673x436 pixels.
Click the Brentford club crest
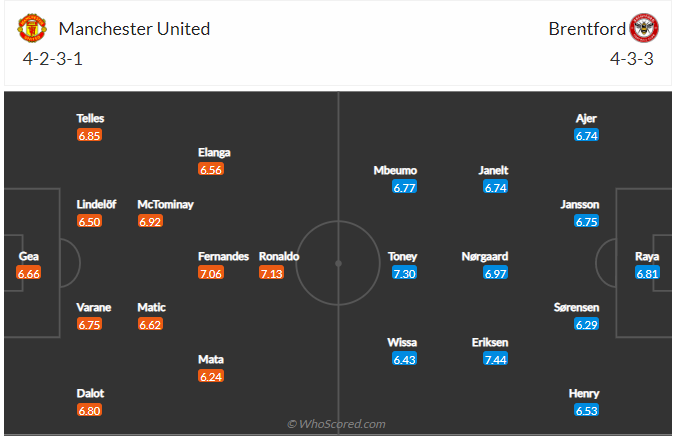point(643,28)
